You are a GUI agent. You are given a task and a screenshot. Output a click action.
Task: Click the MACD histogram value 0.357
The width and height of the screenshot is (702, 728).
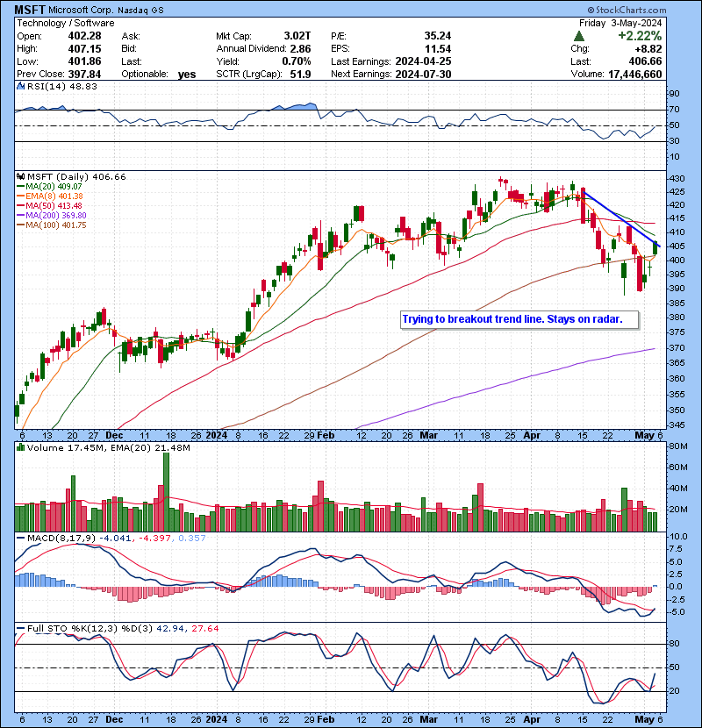(192, 539)
